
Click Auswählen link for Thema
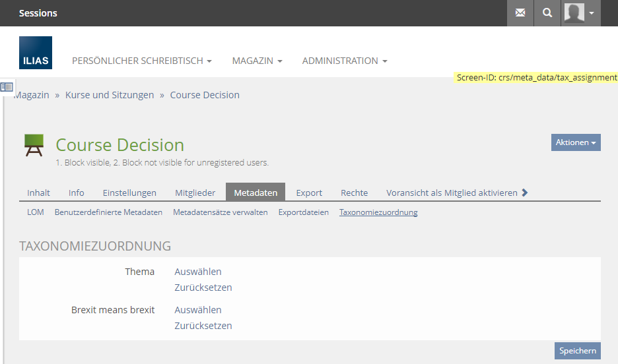click(x=198, y=272)
